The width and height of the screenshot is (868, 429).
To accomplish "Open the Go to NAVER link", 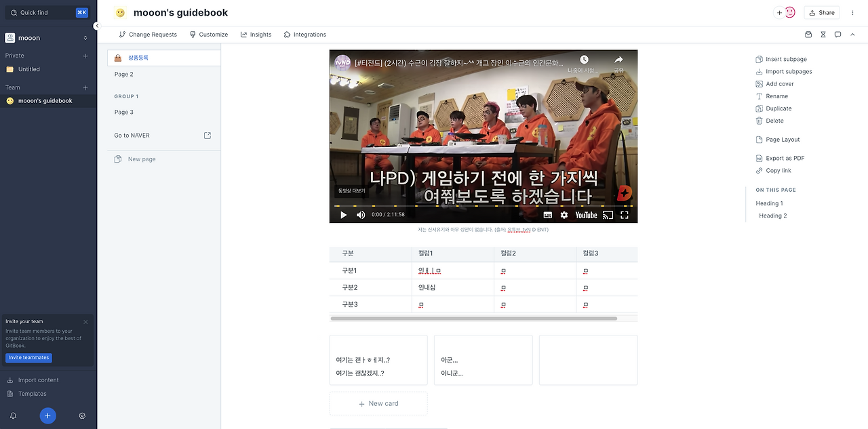I will click(x=132, y=136).
